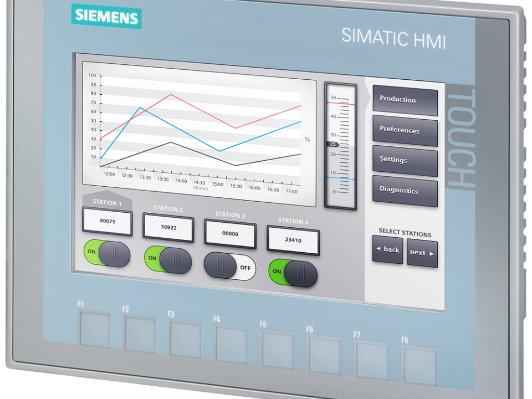Select the Station 4 value field 23410
Image resolution: width=532 pixels, height=399 pixels.
tap(293, 240)
